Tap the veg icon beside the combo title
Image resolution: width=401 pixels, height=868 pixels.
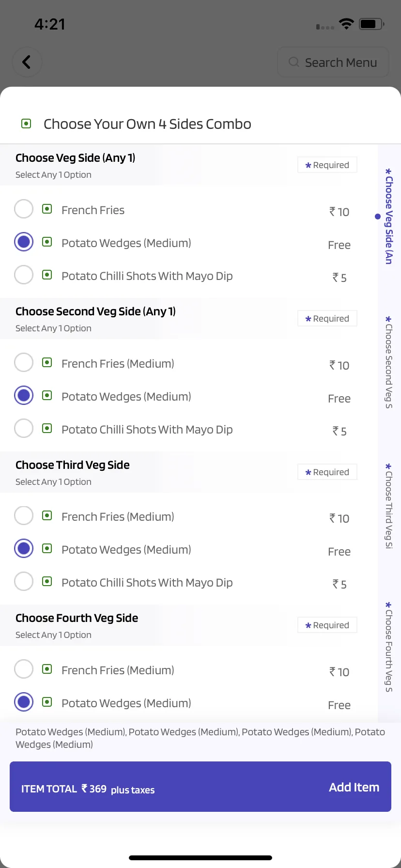tap(26, 124)
